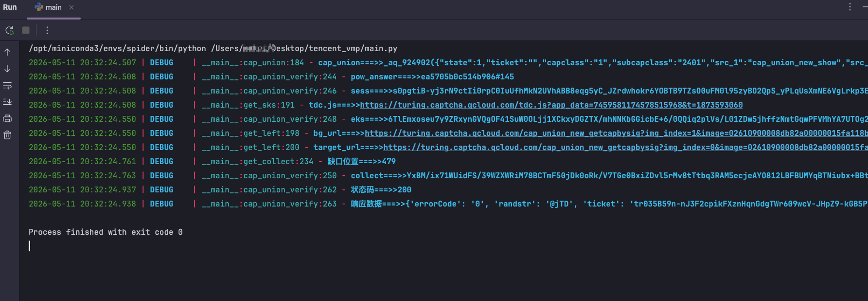Click the get_sks:191 log source
Screen dimensions: 868x301
click(x=248, y=105)
